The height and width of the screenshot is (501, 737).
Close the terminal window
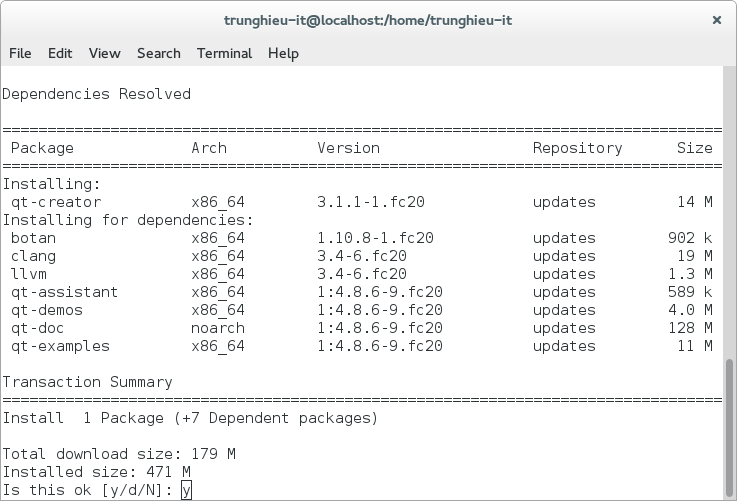click(717, 20)
